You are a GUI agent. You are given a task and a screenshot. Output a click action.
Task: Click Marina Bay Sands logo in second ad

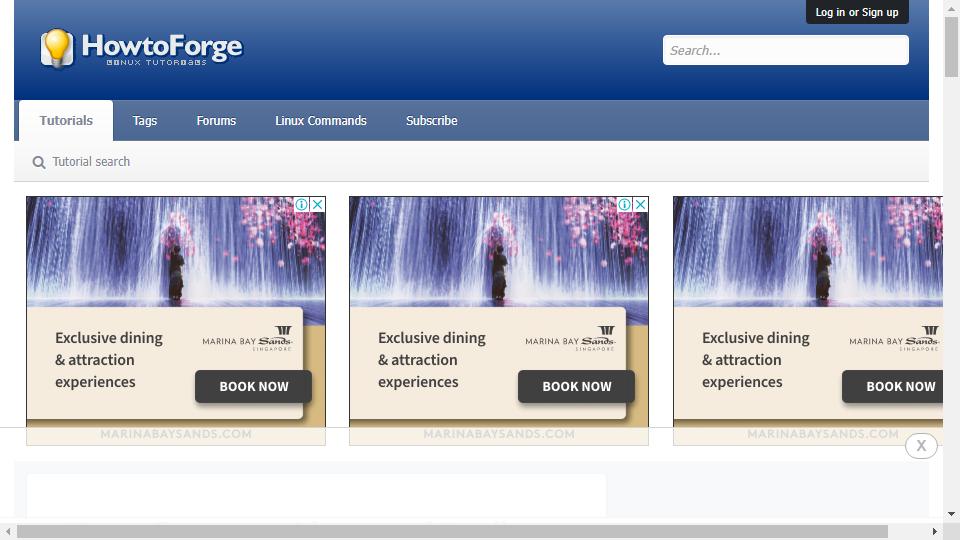(570, 339)
